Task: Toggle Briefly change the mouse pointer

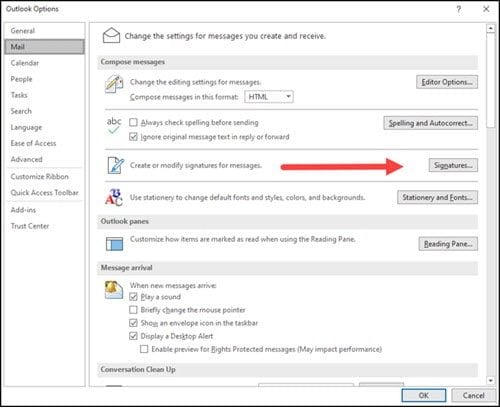Action: click(x=133, y=310)
